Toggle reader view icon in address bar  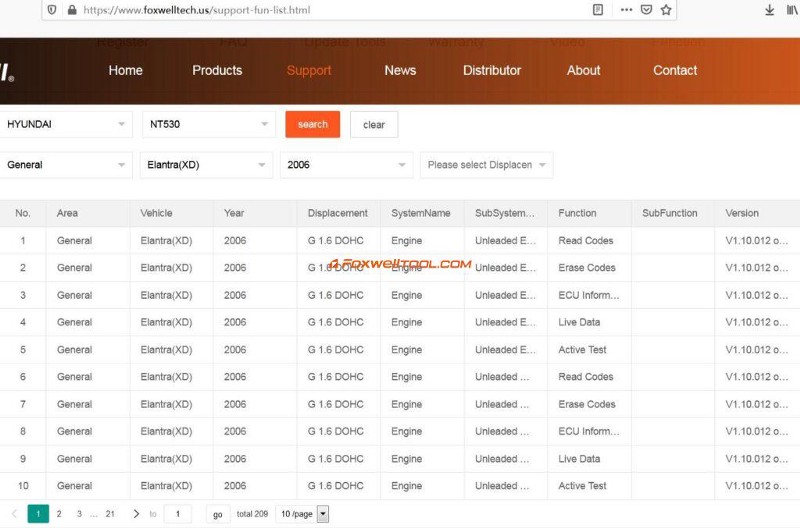click(x=598, y=10)
